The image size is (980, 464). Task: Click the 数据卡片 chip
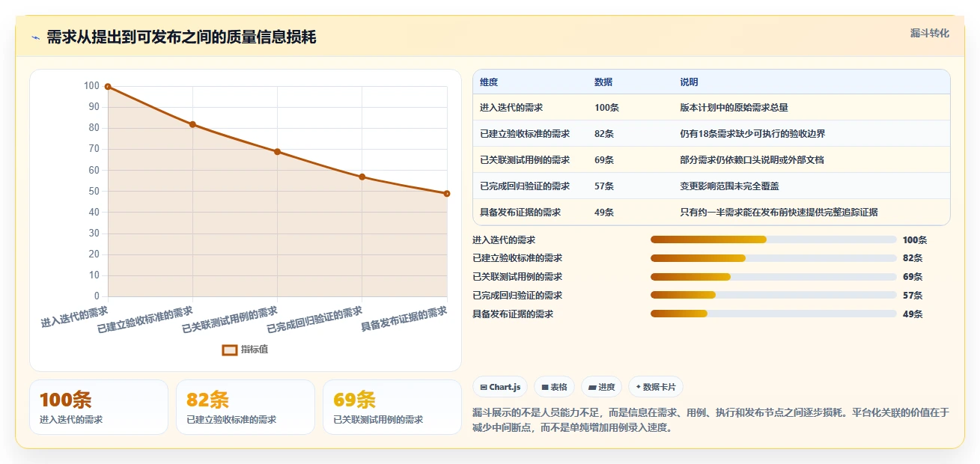tap(656, 387)
